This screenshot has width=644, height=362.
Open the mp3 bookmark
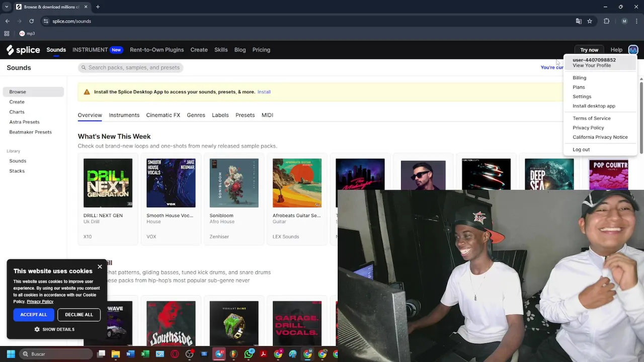coord(27,34)
